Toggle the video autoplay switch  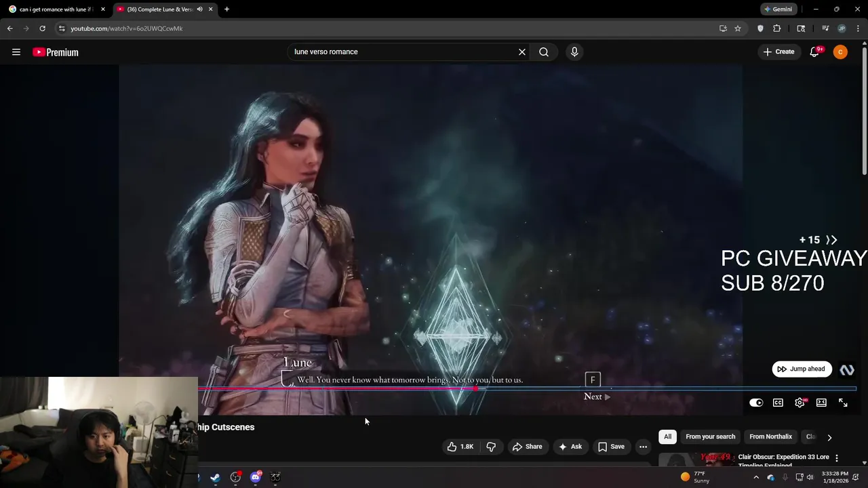756,403
